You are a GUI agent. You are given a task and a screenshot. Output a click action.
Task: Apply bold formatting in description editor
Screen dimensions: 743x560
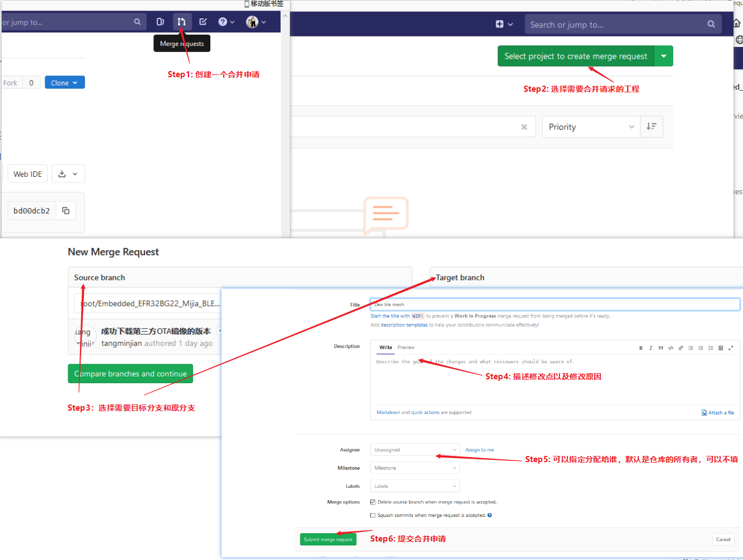tap(641, 348)
